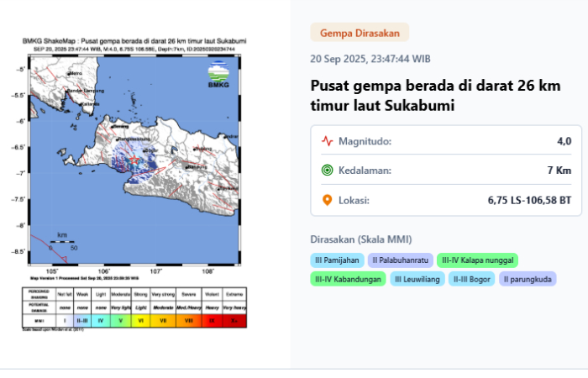588x378 pixels.
Task: Click the coordinates '6,75 LS-106,58 BT'
Action: click(529, 200)
